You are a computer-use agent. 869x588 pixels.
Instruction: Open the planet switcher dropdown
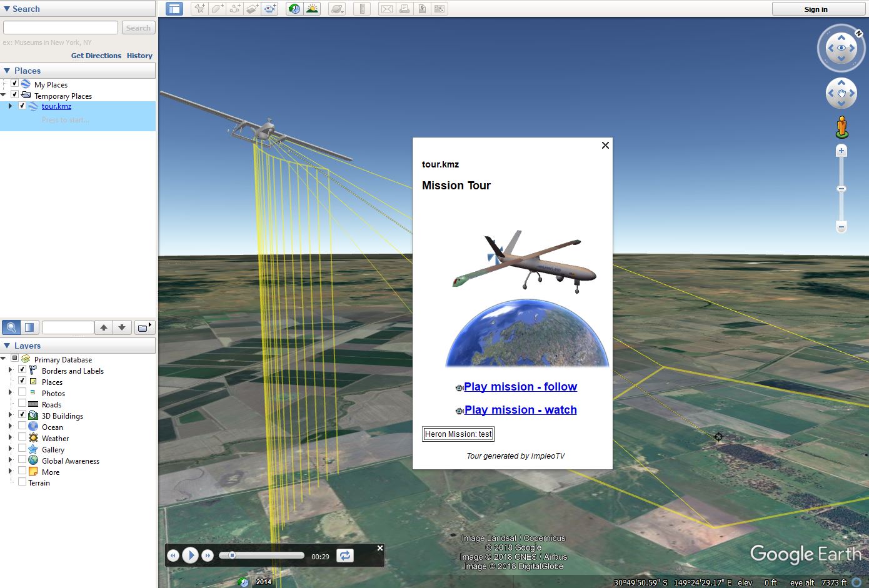336,9
